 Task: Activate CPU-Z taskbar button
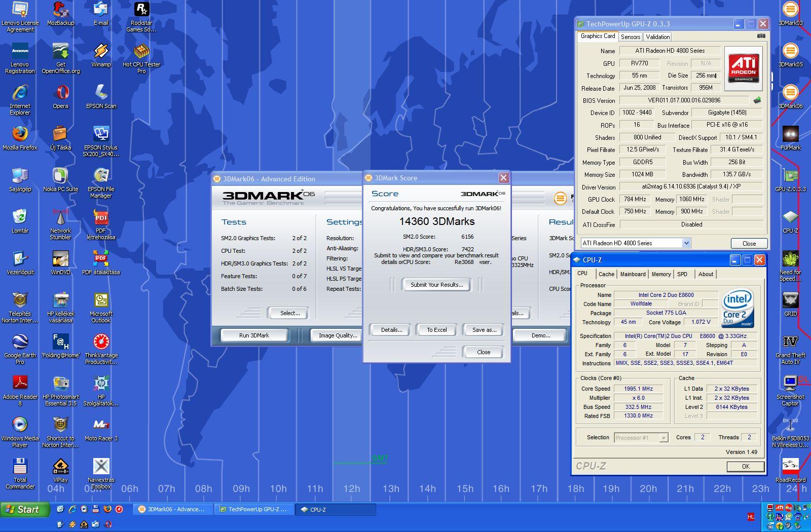pyautogui.click(x=336, y=509)
